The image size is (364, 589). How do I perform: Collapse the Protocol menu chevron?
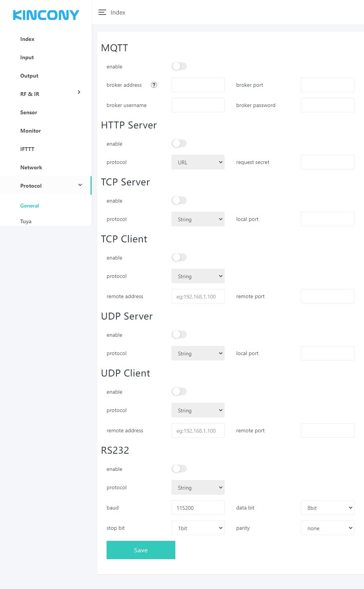[80, 185]
